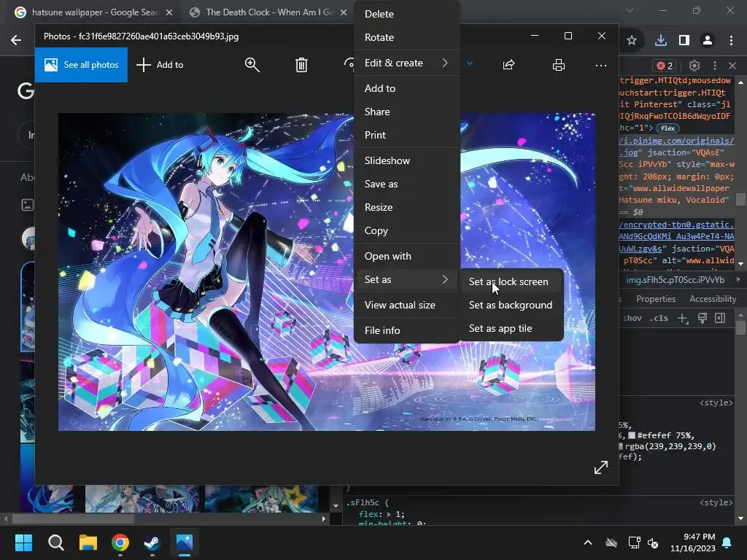Click the flex badge in DevTools elements
747x560 pixels.
(x=667, y=128)
